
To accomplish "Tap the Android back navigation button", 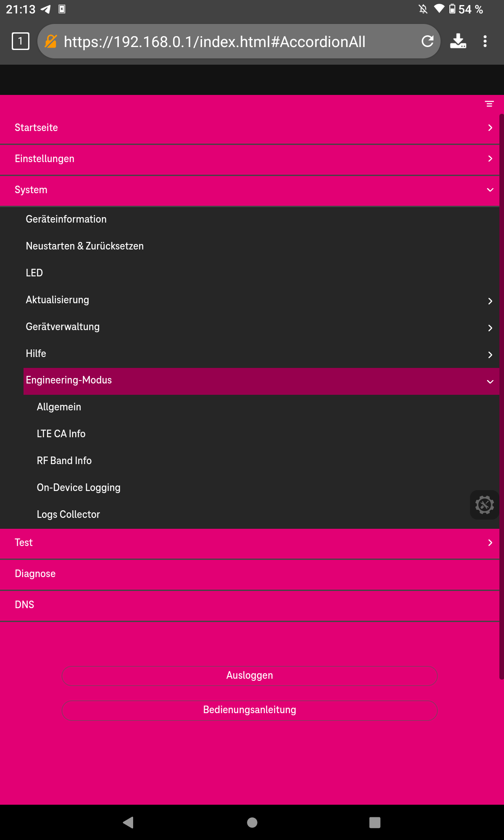I will (x=128, y=822).
